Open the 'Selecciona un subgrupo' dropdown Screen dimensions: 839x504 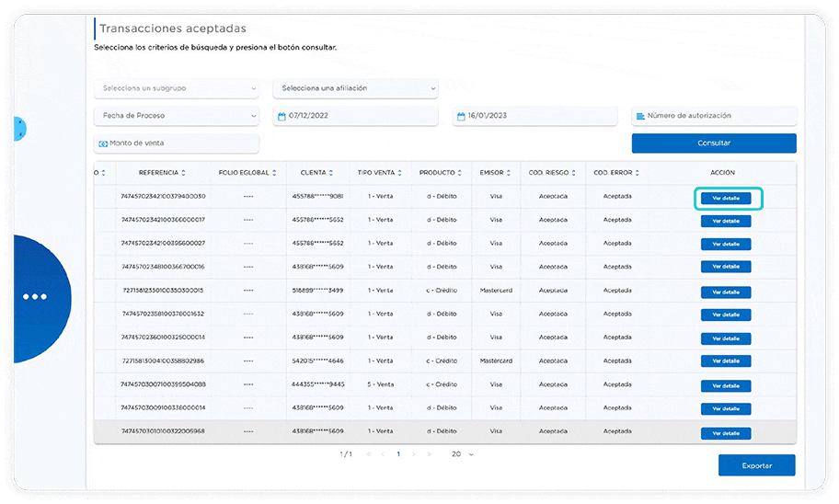tap(177, 89)
